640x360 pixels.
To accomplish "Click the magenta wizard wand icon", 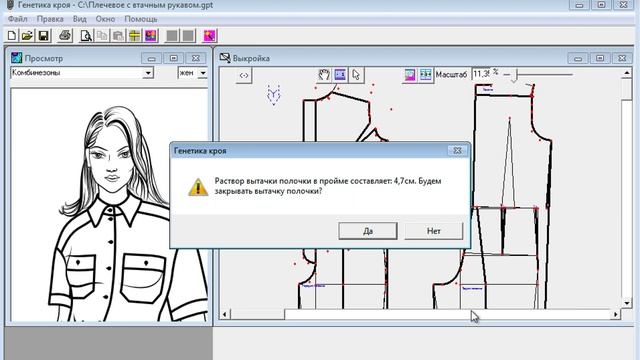I will (209, 36).
